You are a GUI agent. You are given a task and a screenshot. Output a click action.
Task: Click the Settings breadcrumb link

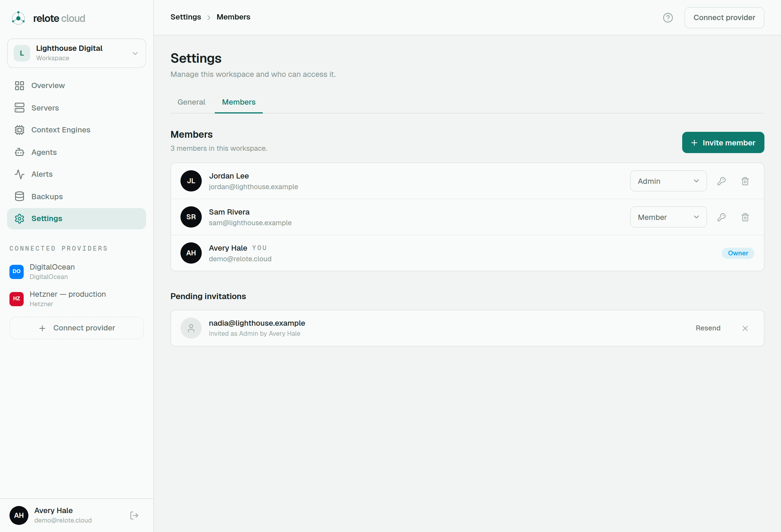pos(185,17)
